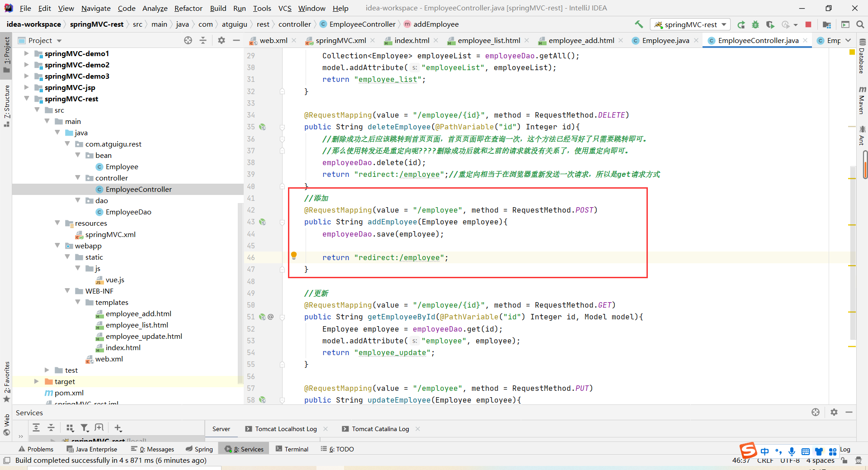Screen dimensions: 868x470
Task: Open the Database tool window
Action: (x=862, y=57)
